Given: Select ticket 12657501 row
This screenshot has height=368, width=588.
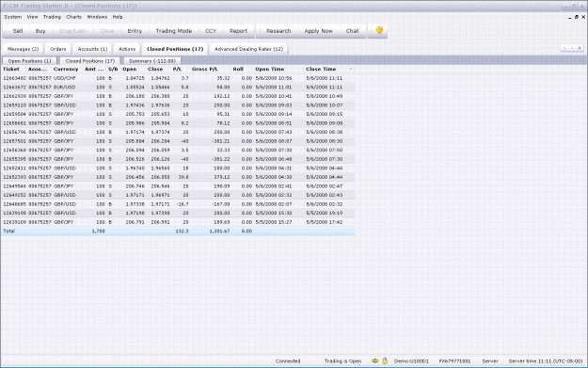Looking at the screenshot, I should click(x=178, y=141).
